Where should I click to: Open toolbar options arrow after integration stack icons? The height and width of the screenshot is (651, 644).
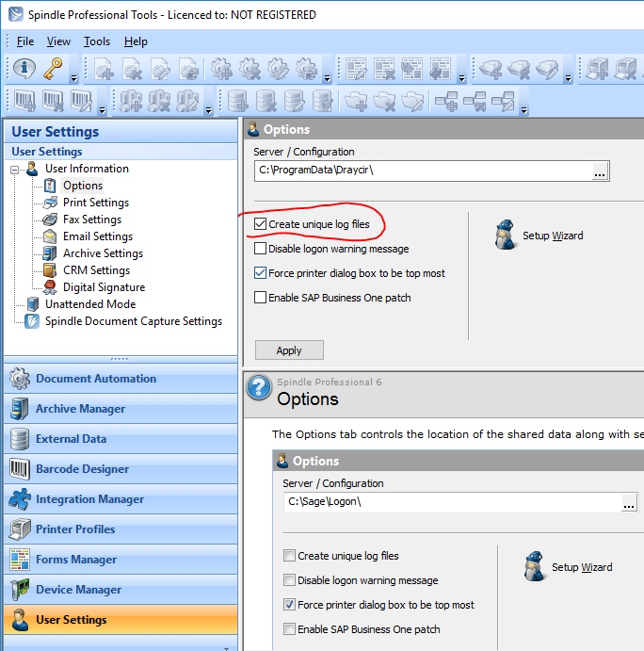pyautogui.click(x=209, y=110)
